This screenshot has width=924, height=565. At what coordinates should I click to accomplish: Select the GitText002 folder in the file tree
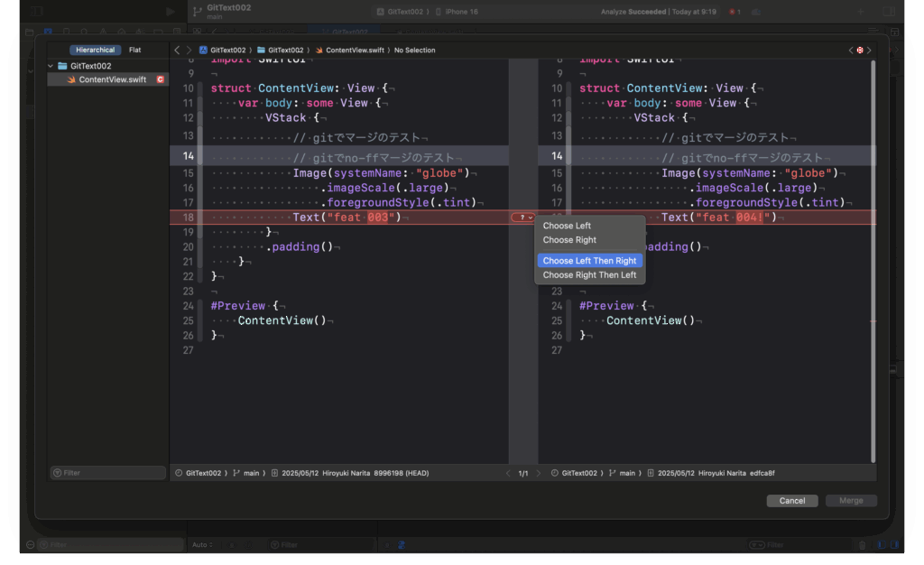[x=90, y=66]
